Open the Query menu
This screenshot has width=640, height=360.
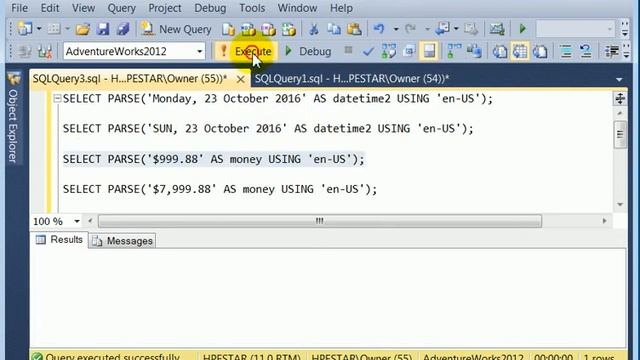click(x=121, y=8)
